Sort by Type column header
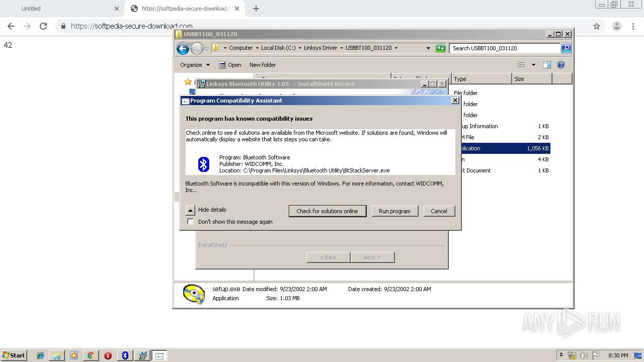The image size is (644, 362). click(481, 79)
